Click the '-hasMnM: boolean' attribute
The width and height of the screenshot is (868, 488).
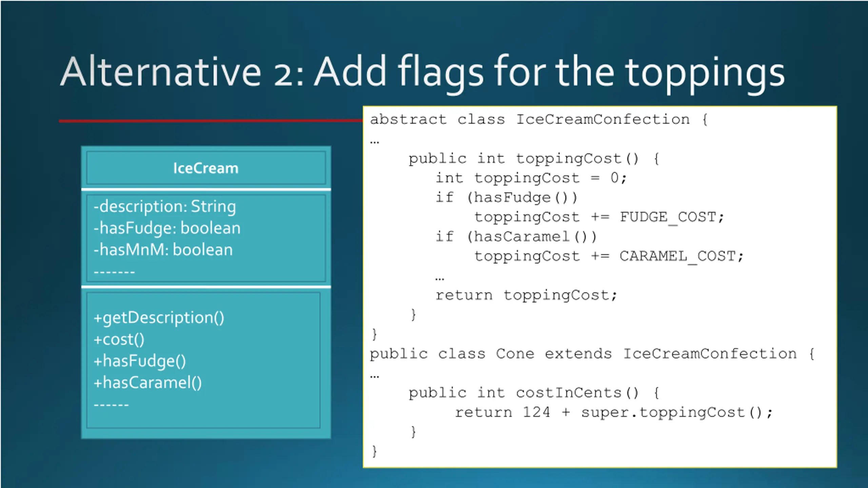point(163,250)
